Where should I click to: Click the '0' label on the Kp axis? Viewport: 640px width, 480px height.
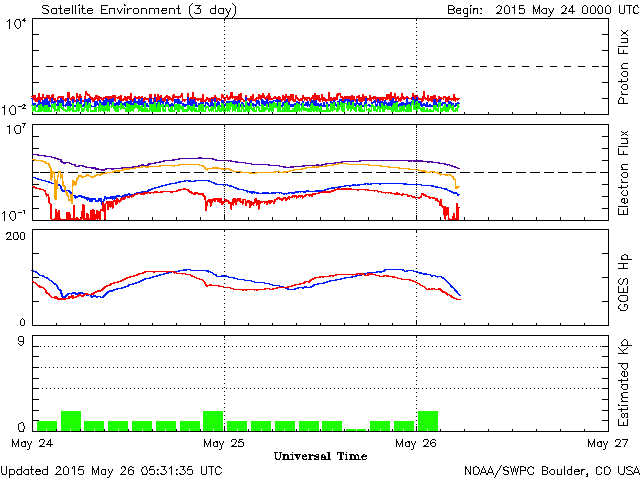pyautogui.click(x=21, y=427)
